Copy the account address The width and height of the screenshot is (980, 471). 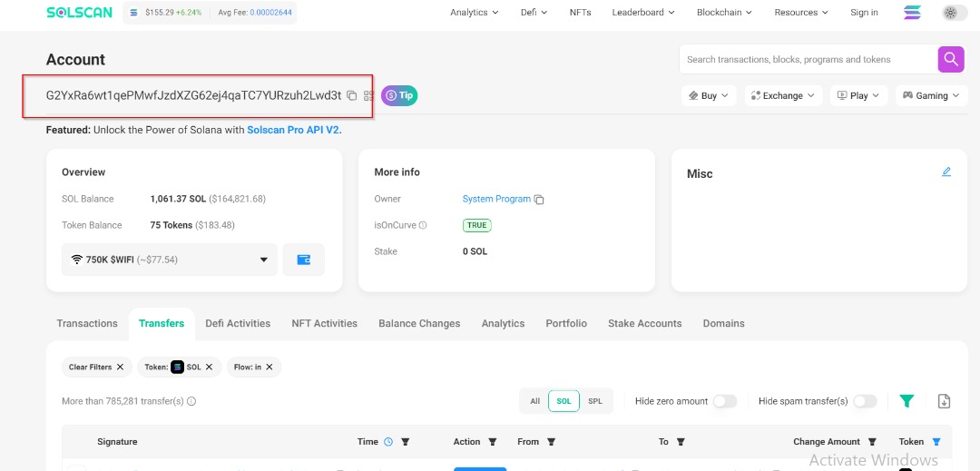352,95
